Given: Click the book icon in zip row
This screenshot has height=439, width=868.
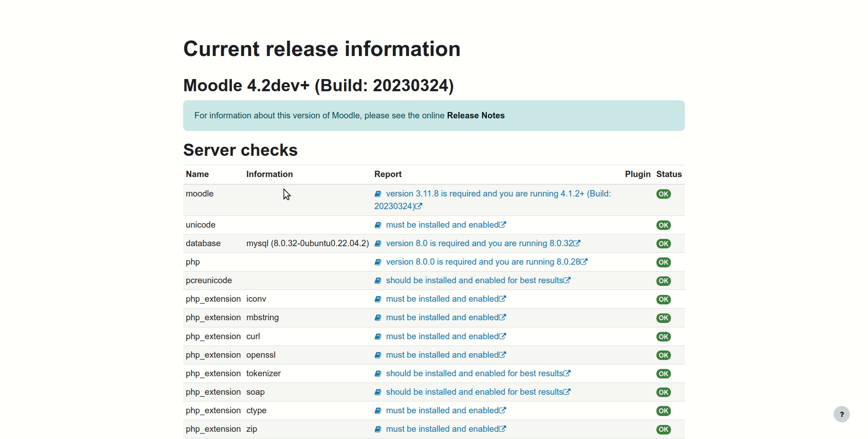Looking at the screenshot, I should point(378,430).
